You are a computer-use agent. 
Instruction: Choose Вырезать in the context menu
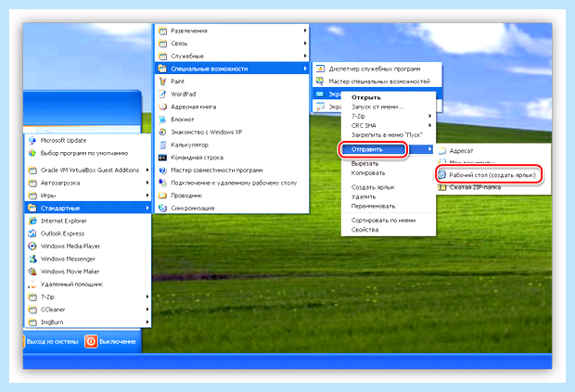[x=364, y=163]
